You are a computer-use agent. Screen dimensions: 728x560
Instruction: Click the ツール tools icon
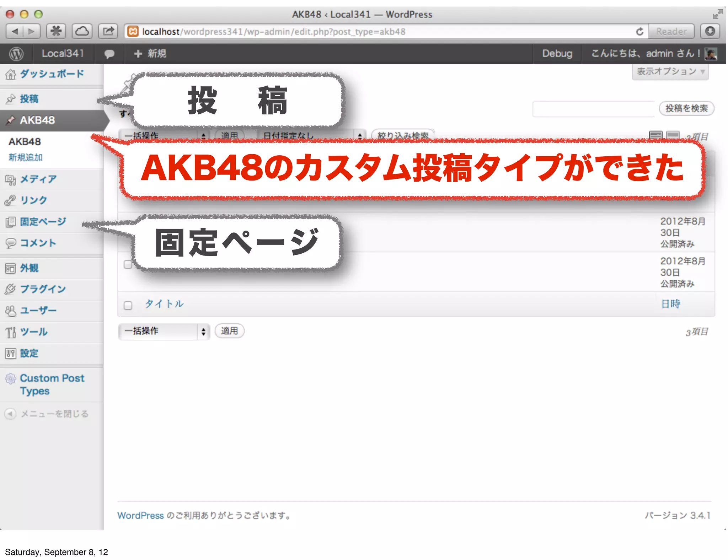[10, 333]
